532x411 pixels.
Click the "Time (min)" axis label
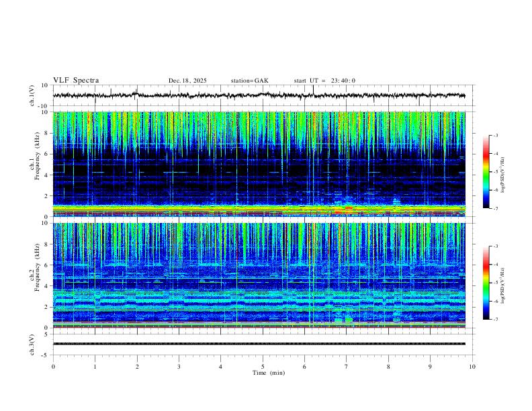(269, 373)
